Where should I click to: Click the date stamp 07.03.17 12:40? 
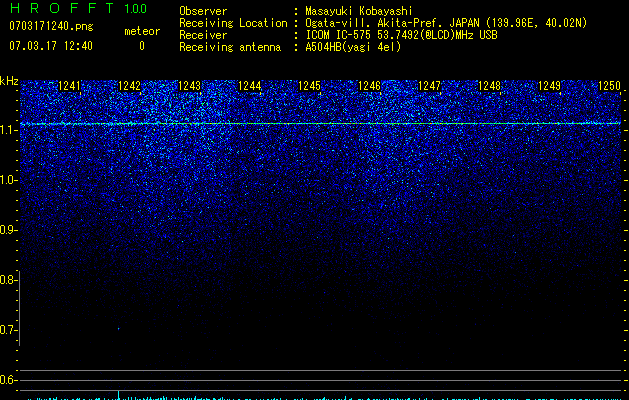click(51, 46)
